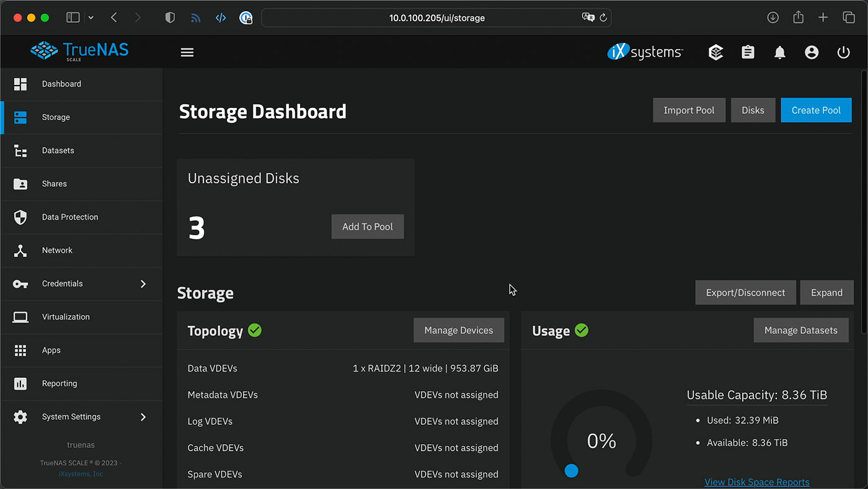Click the Expand pool button

click(826, 292)
